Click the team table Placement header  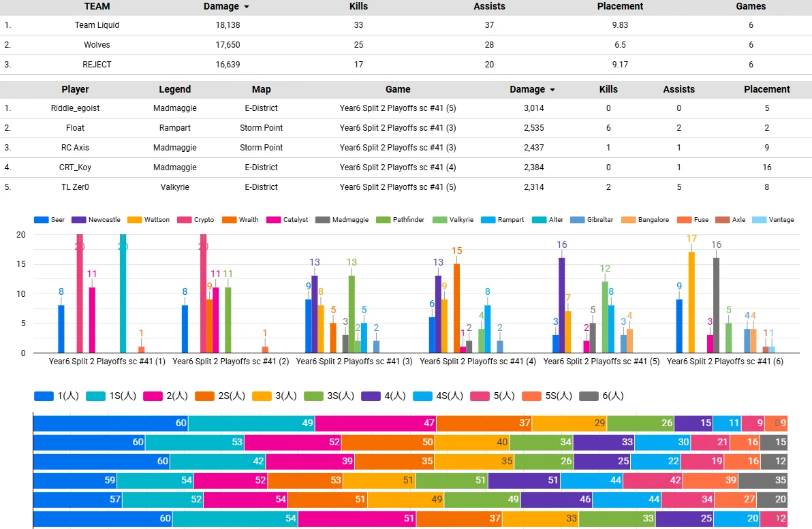(620, 6)
